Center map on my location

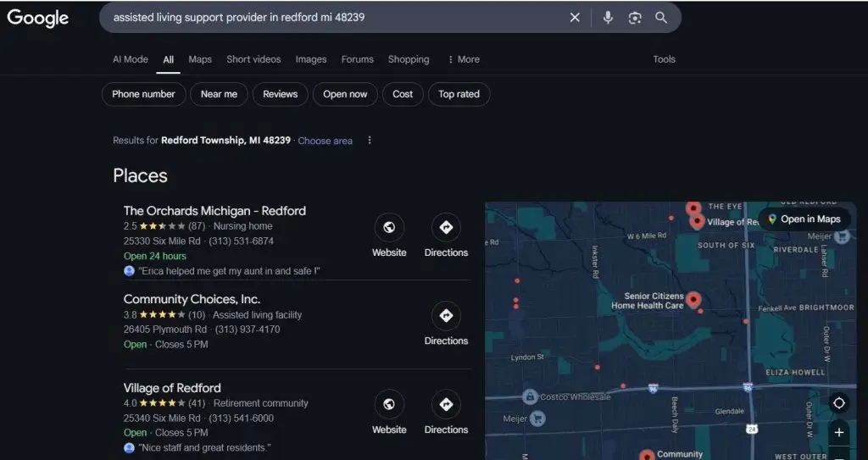[x=839, y=403]
